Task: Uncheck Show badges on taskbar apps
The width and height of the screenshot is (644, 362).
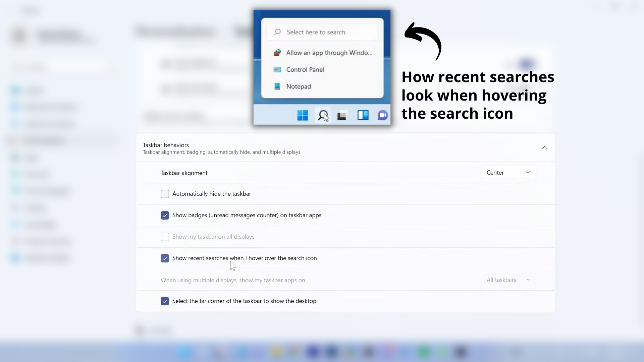Action: click(165, 216)
